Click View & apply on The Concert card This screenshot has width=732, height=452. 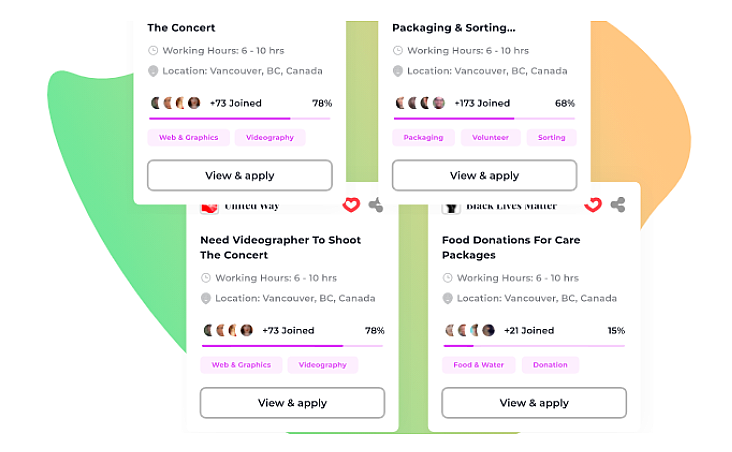[240, 176]
